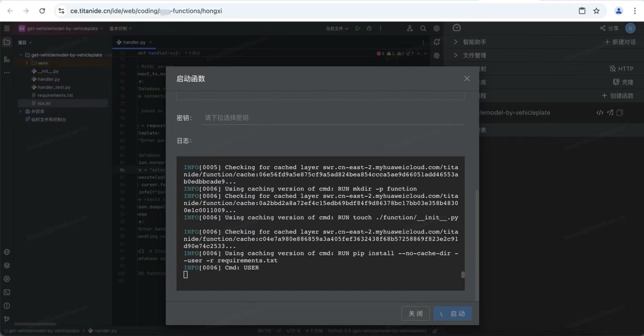The height and width of the screenshot is (336, 644).
Task: Click the code icon beside function name
Action: tap(600, 113)
